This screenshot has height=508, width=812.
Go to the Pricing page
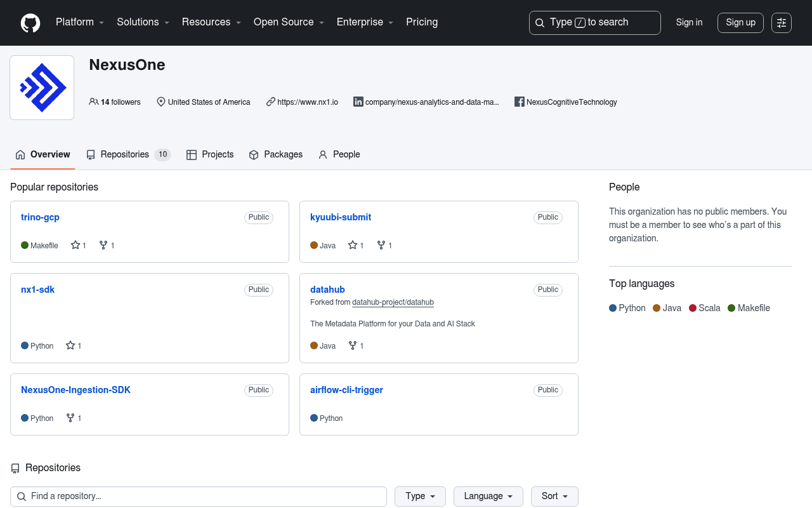point(422,22)
